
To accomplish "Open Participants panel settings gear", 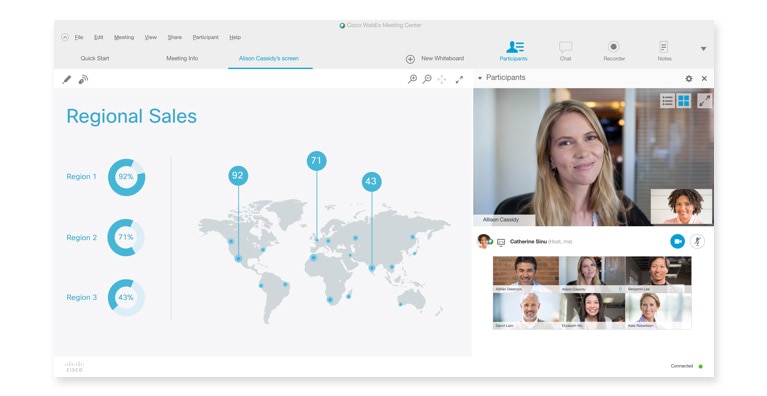I will (689, 78).
